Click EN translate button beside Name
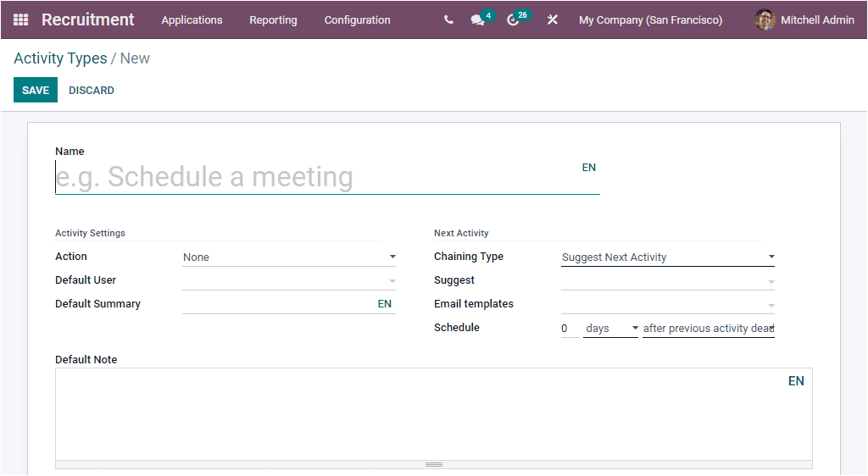This screenshot has height=476, width=868. [x=588, y=168]
